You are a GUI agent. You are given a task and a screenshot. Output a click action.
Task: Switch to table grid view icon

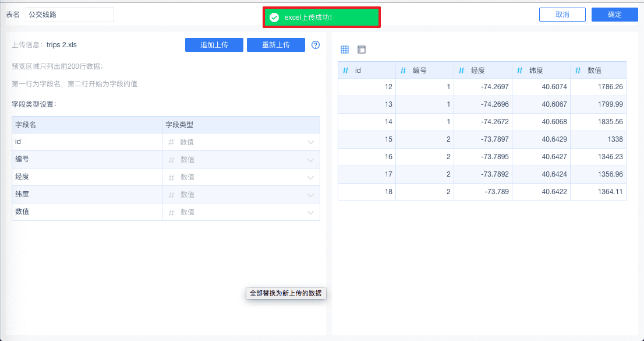coord(345,50)
